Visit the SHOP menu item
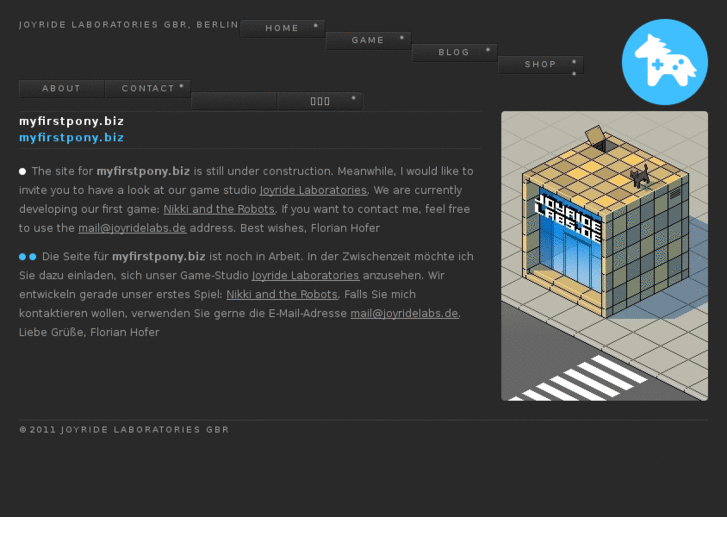Viewport: 727px width, 545px height. click(x=541, y=64)
